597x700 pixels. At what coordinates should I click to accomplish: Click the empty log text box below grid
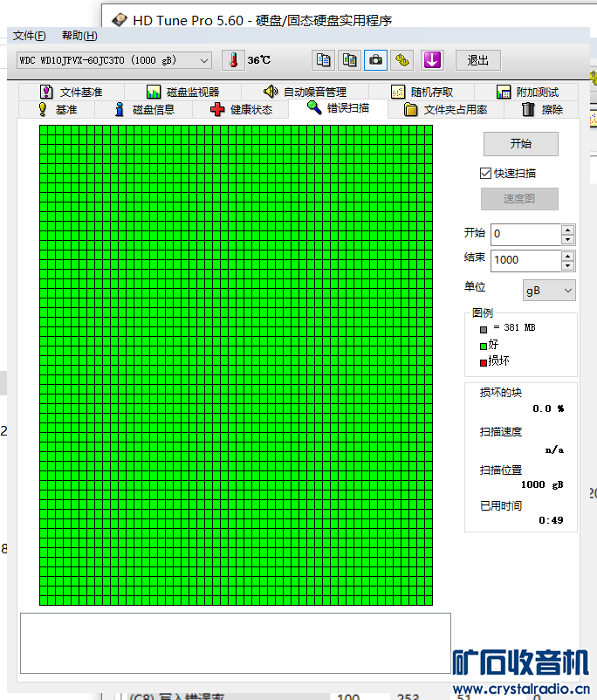(x=236, y=643)
